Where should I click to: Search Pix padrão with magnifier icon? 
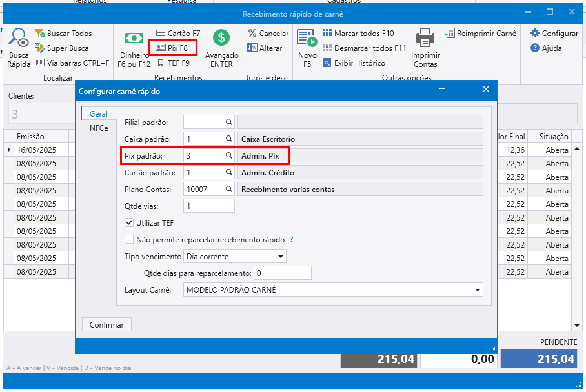[x=228, y=155]
